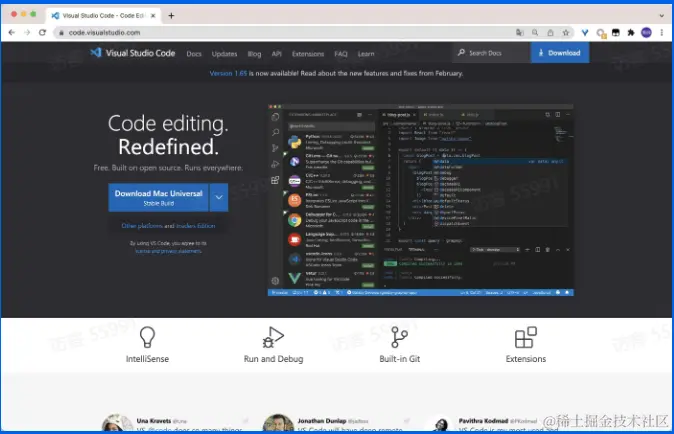Open the Docs menu item
This screenshot has height=434, width=674.
point(194,54)
